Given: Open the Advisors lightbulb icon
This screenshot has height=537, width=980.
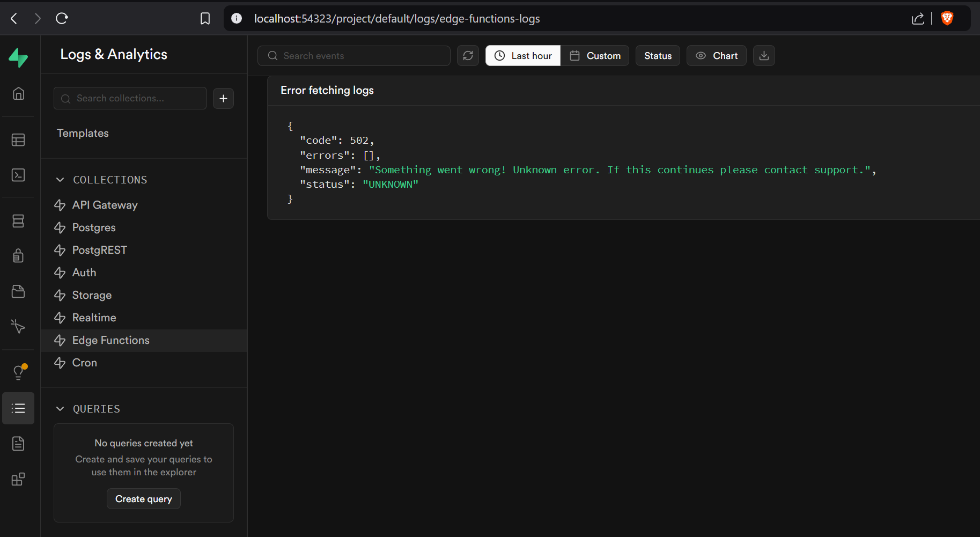Looking at the screenshot, I should (19, 372).
